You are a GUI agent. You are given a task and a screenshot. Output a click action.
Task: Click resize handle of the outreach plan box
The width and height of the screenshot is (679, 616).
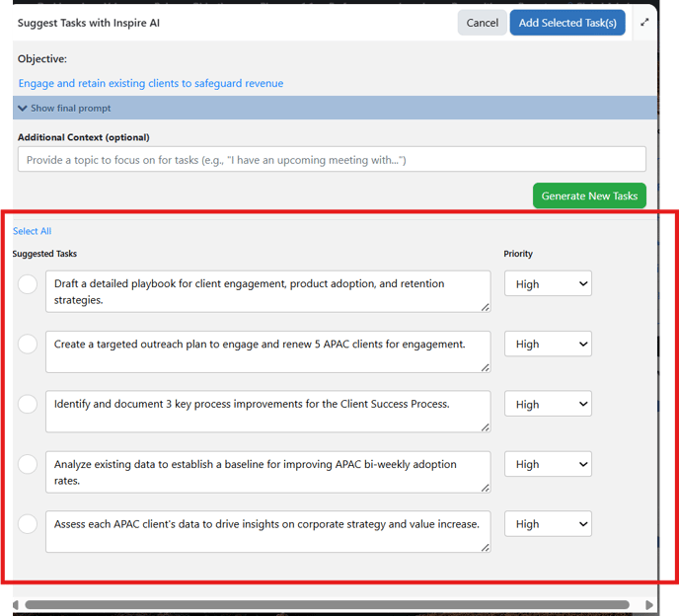[x=486, y=367]
